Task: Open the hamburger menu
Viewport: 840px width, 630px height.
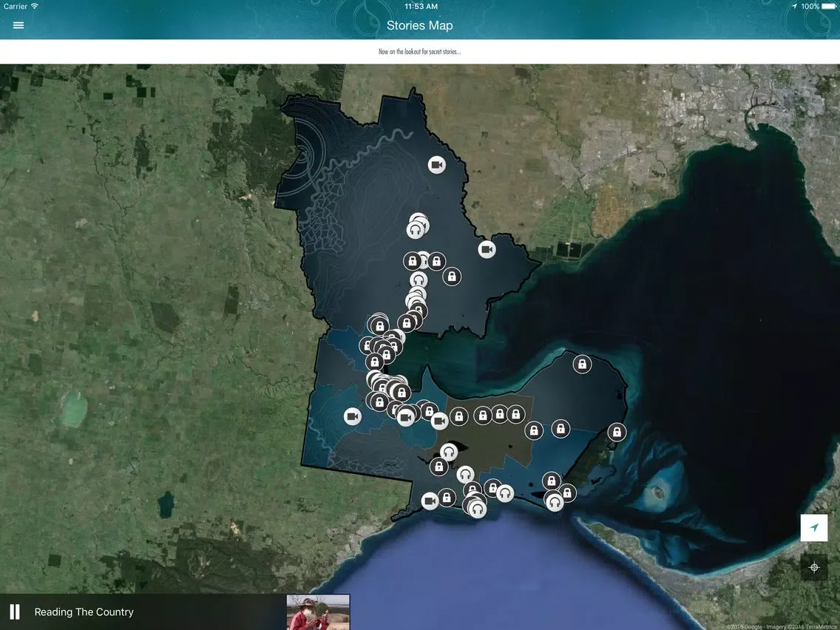Action: (18, 25)
